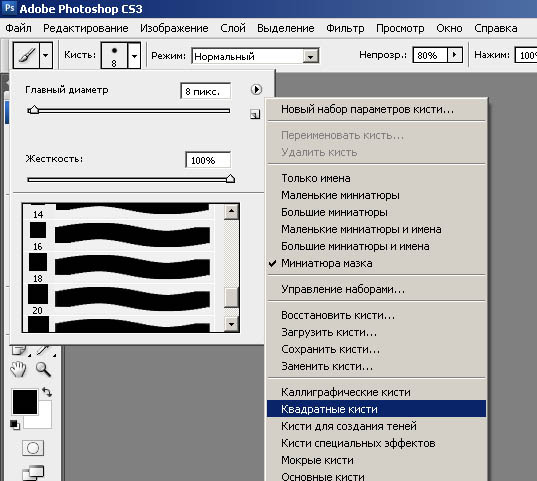
Task: Choose Загрузить кисти
Action: (376, 332)
